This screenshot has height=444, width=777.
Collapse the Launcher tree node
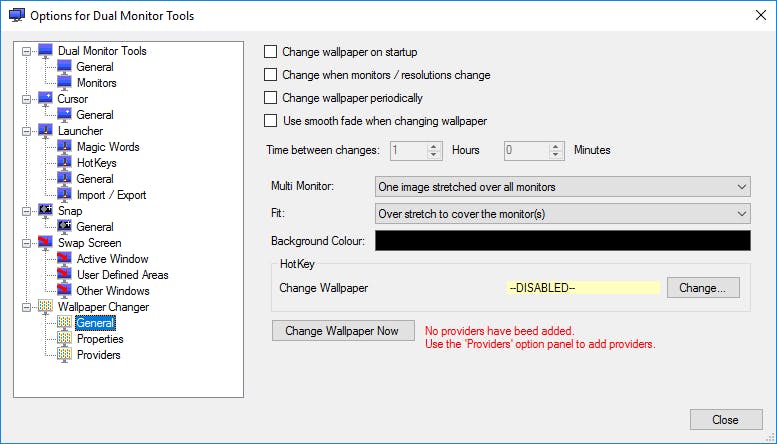pos(25,131)
